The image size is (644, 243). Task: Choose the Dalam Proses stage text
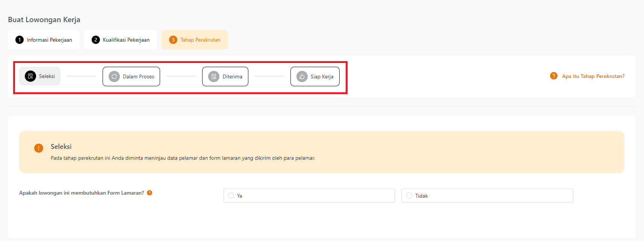click(x=138, y=76)
